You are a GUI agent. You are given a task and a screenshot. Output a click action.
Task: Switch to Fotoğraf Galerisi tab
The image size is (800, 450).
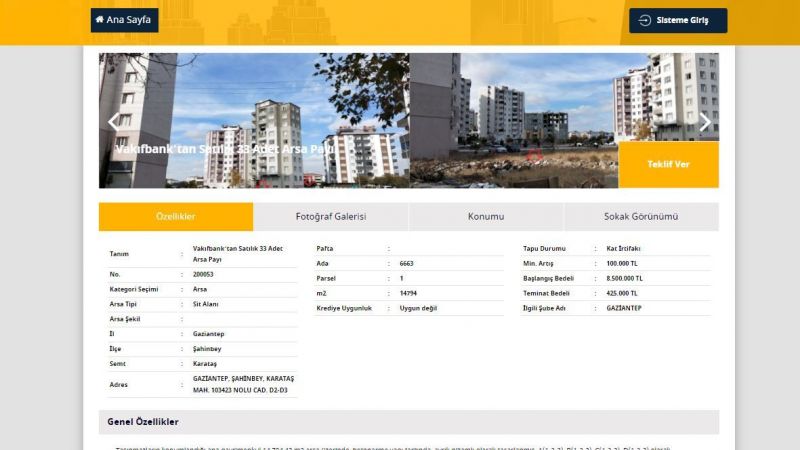coord(331,216)
